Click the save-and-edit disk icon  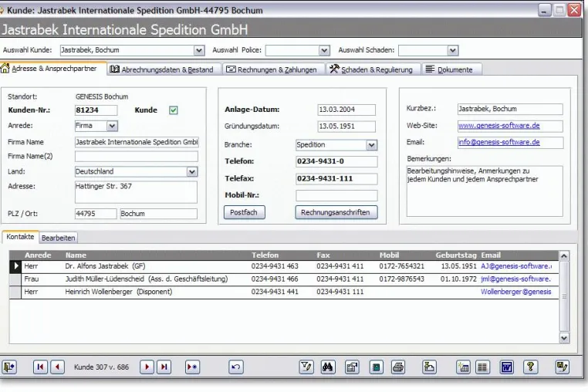(x=562, y=367)
